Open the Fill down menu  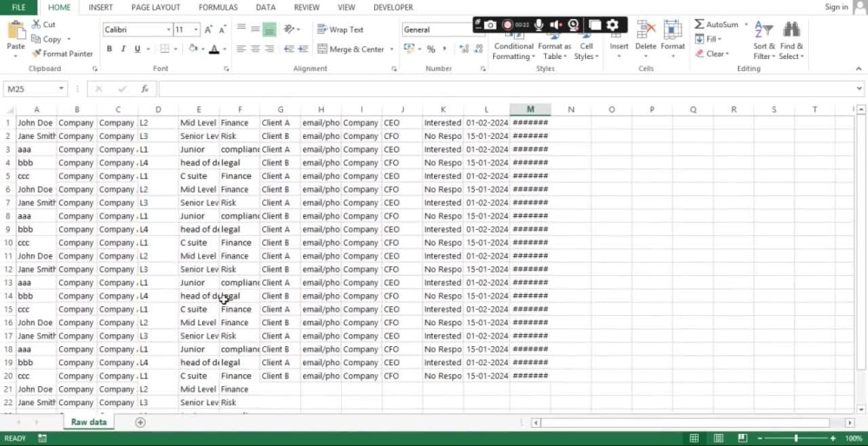(708, 39)
